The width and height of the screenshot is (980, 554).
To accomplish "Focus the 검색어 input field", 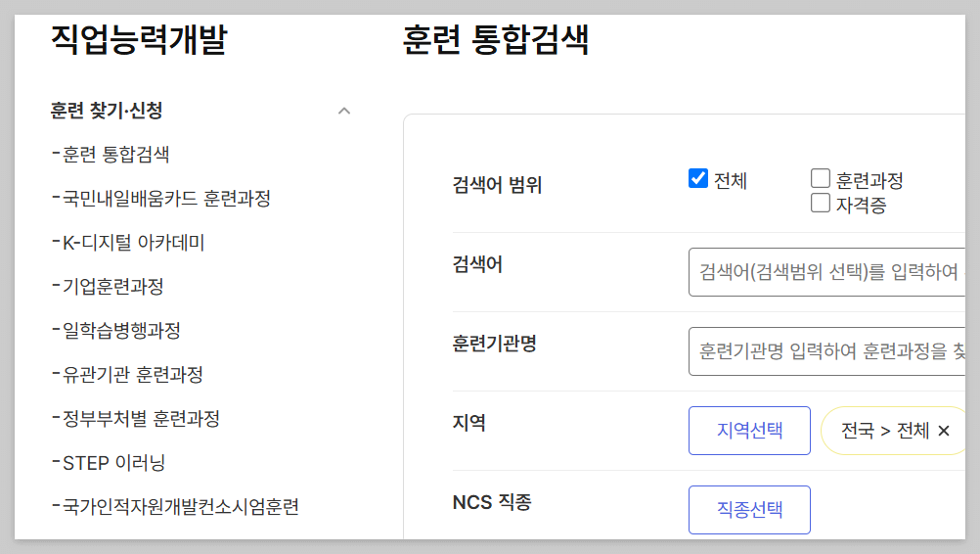I will click(826, 272).
